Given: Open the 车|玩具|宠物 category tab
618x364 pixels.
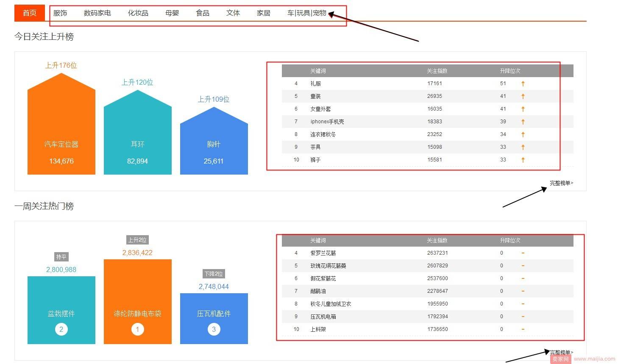Looking at the screenshot, I should point(307,13).
